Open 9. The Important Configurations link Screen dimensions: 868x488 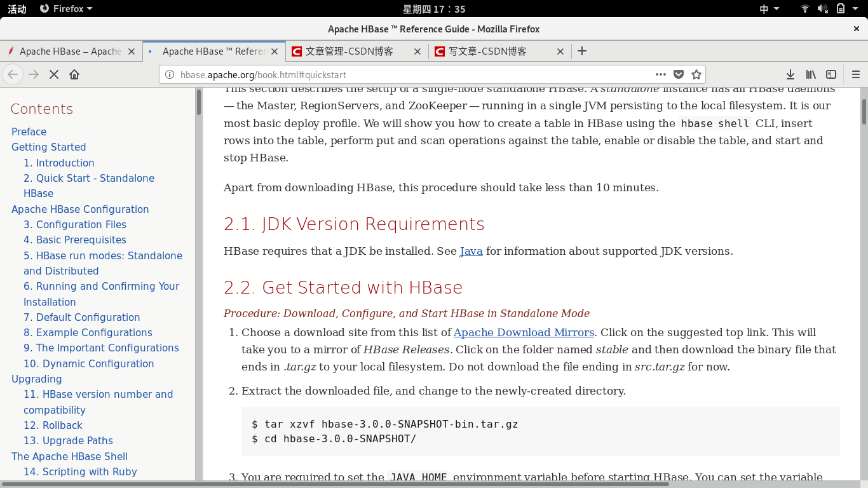point(102,348)
